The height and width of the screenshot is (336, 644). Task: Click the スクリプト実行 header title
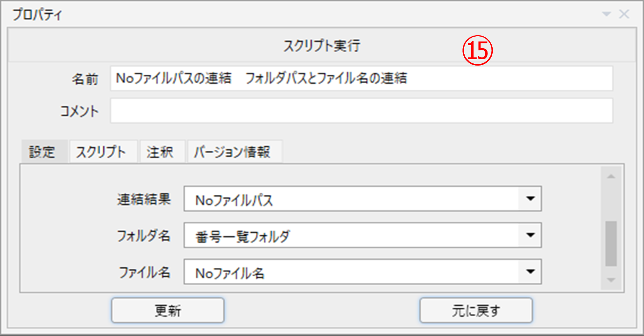[322, 46]
